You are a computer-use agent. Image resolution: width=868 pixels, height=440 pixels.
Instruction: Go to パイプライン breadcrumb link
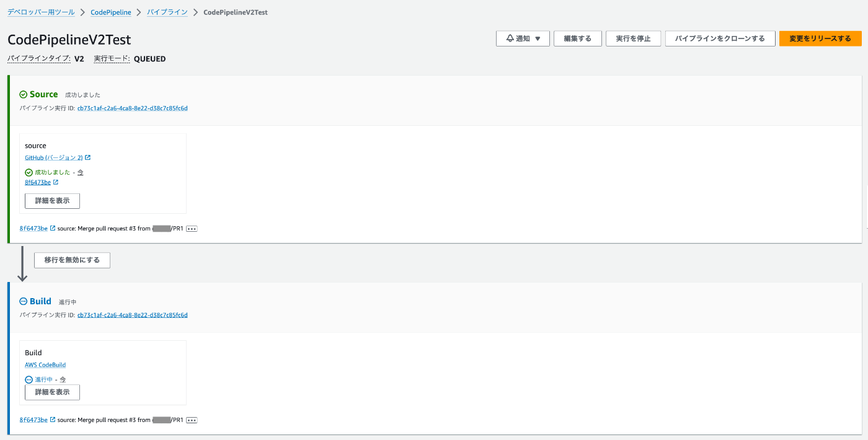pos(167,12)
